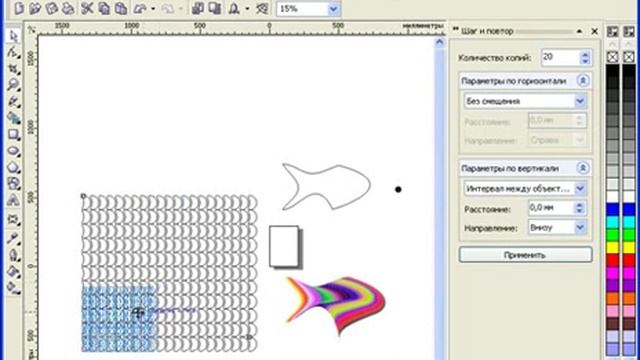Collapse Параметры по горизонтали section
Image resolution: width=640 pixels, height=360 pixels.
pyautogui.click(x=583, y=81)
